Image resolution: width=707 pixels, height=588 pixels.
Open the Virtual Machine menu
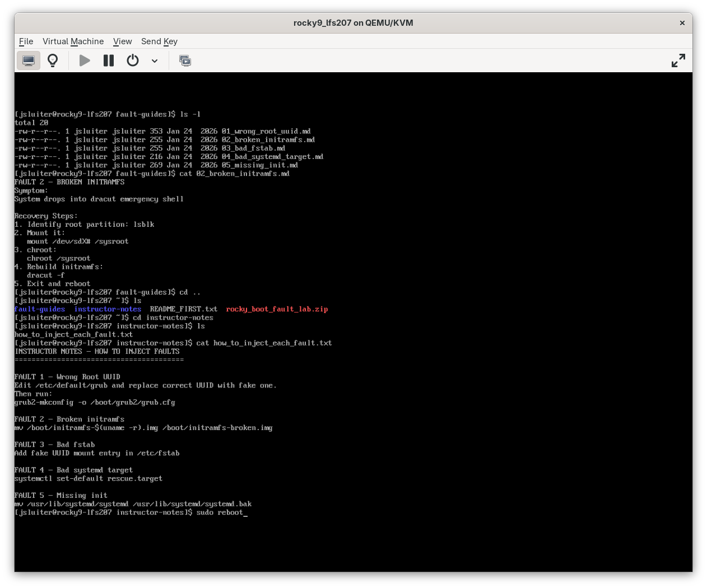click(73, 41)
